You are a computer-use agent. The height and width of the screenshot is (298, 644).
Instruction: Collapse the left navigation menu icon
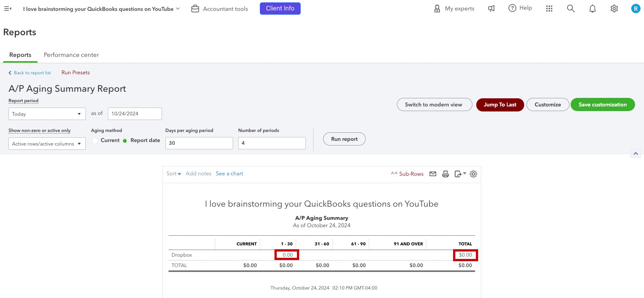pos(8,9)
